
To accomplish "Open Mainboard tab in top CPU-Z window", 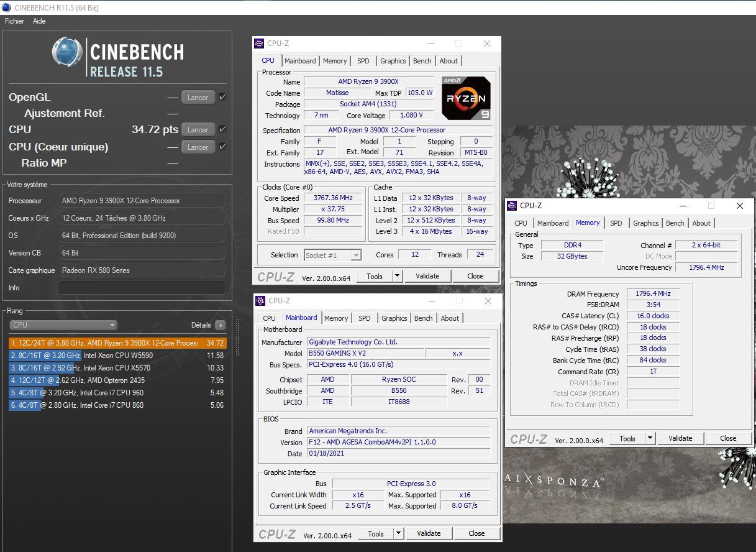I will tap(300, 61).
